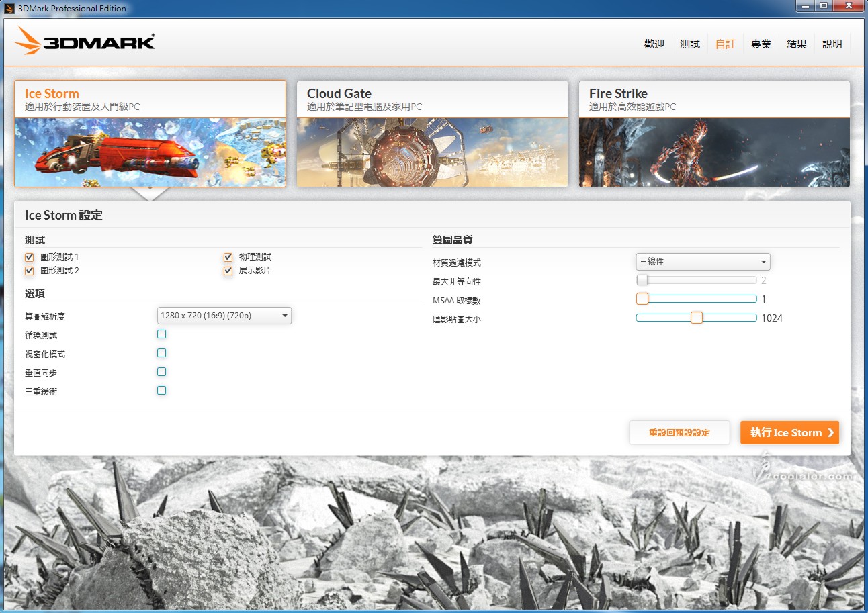Viewport: 868px width, 613px height.
Task: Run the test with 執行 Ice Storm button
Action: pos(789,432)
